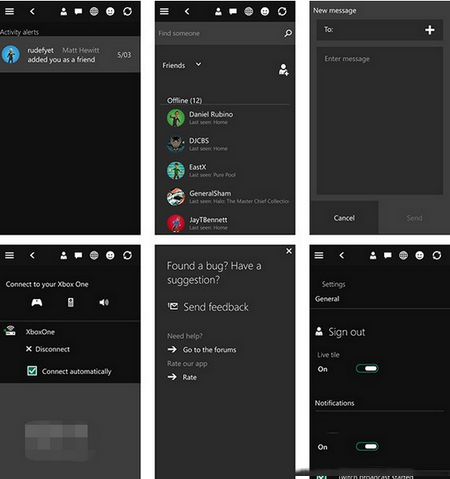This screenshot has width=450, height=479.
Task: Select the game controller icon under Connect
Action: tap(37, 302)
